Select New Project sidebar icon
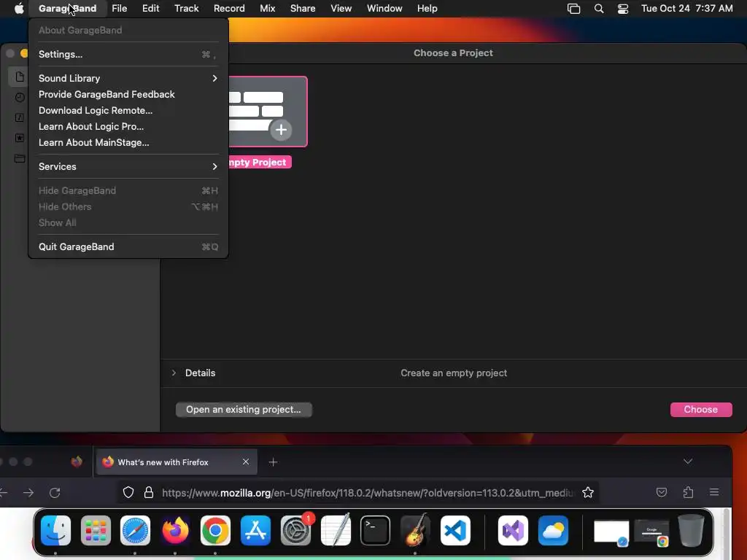 click(20, 77)
